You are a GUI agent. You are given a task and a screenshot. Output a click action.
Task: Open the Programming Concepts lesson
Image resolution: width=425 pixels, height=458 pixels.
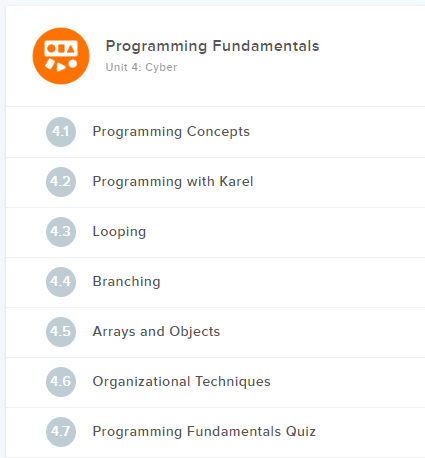[x=171, y=132]
